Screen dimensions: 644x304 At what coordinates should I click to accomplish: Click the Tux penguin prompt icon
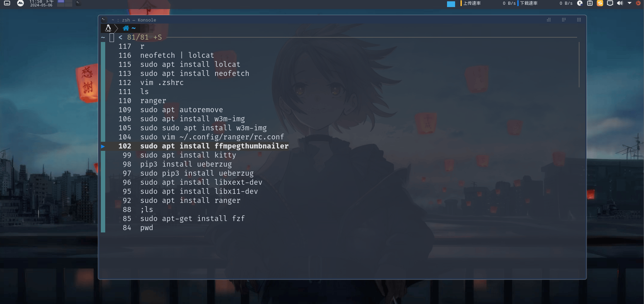pos(108,28)
